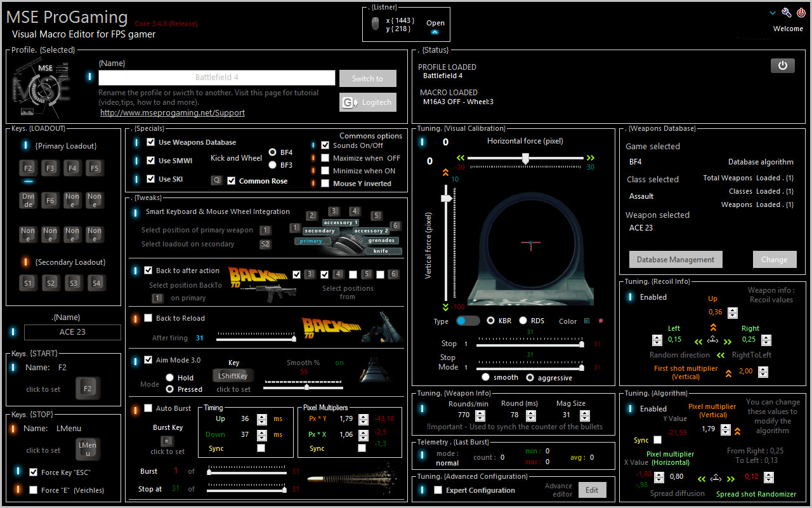
Task: Select the Hold aim mode
Action: click(169, 378)
